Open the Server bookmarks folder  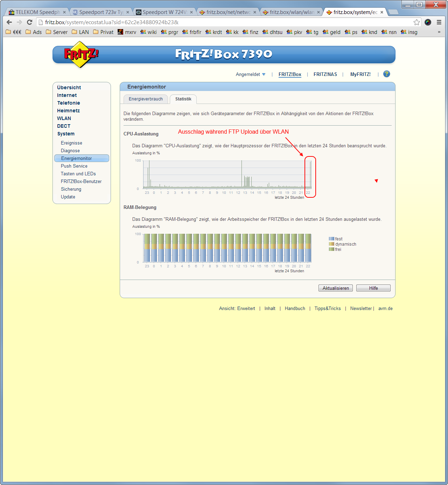[57, 32]
